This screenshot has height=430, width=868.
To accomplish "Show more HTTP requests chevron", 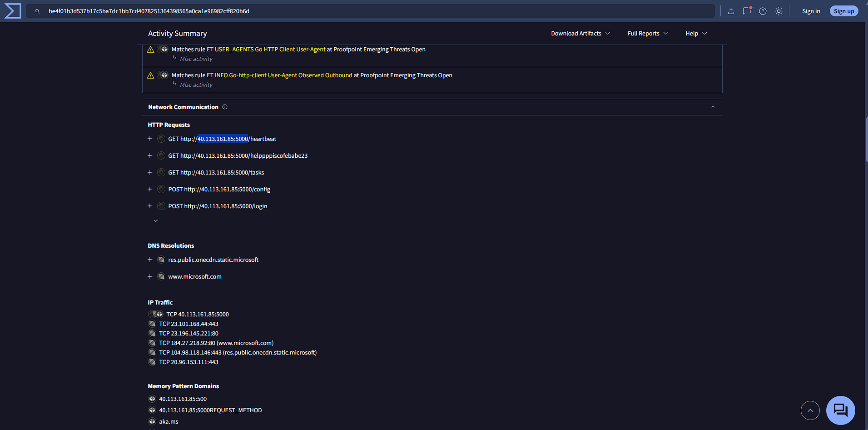I will click(156, 220).
